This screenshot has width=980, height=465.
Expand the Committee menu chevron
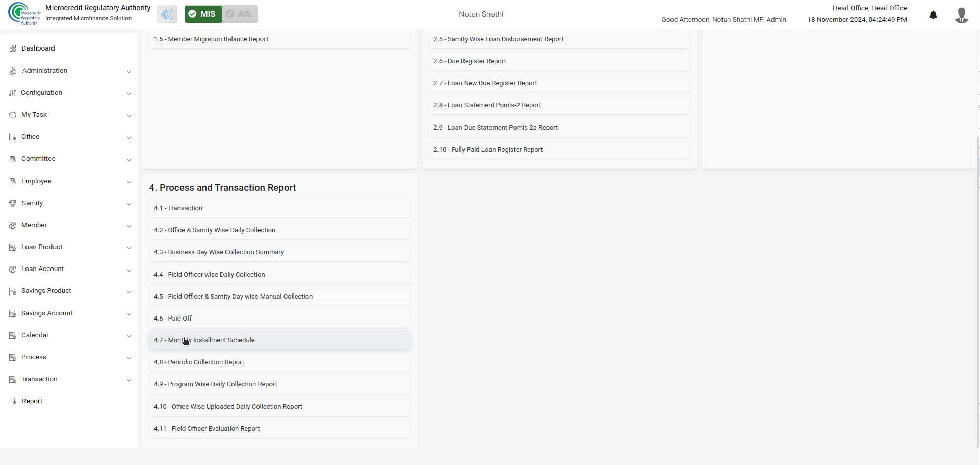coord(129,160)
